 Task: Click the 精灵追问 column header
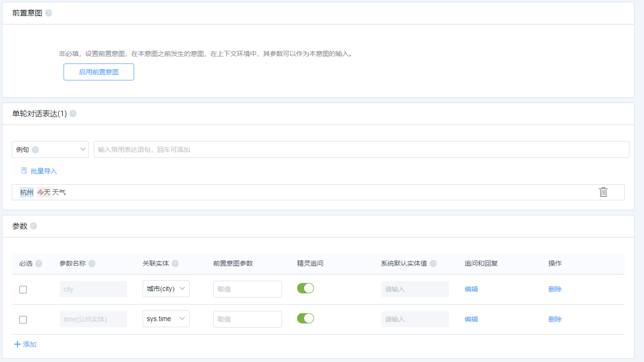[x=310, y=263]
